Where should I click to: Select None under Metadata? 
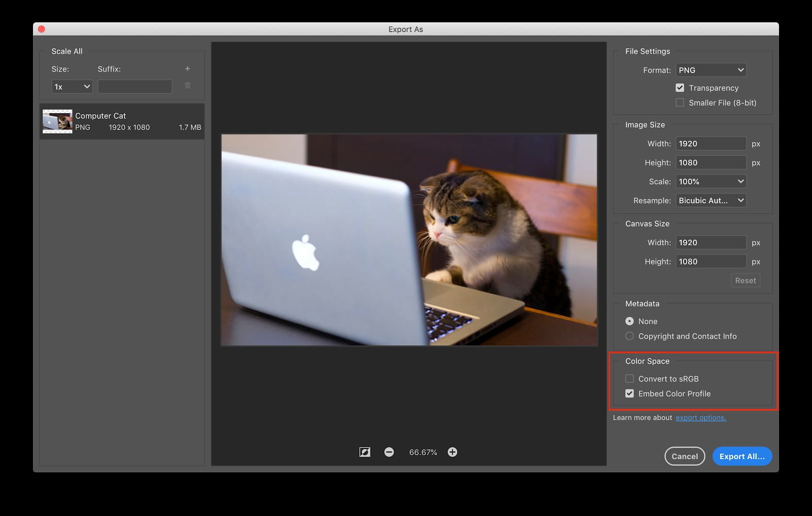point(629,321)
